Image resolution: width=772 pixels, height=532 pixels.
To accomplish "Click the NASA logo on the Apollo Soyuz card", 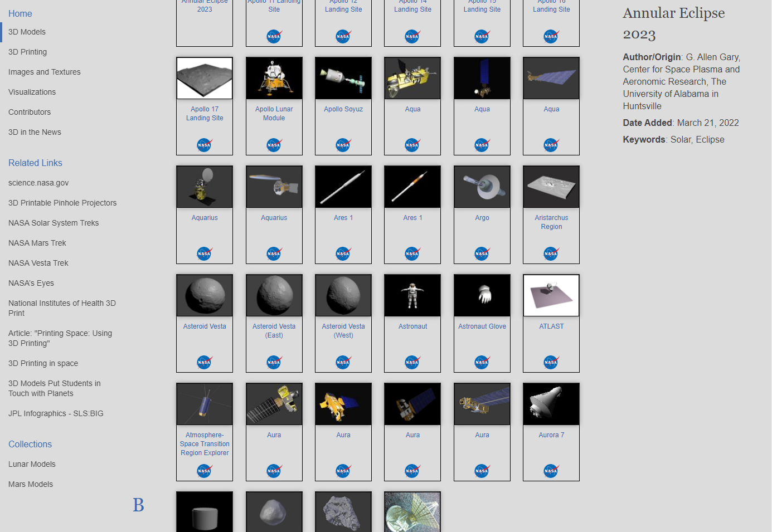I will click(x=343, y=145).
